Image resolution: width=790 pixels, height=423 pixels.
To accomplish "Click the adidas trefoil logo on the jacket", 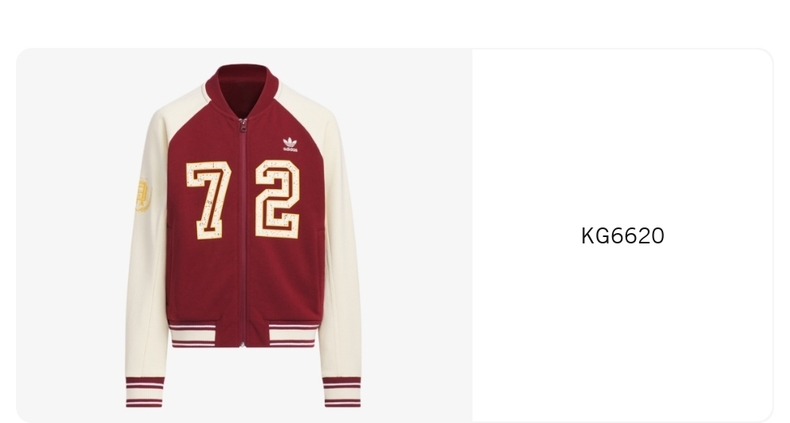I will [x=290, y=144].
